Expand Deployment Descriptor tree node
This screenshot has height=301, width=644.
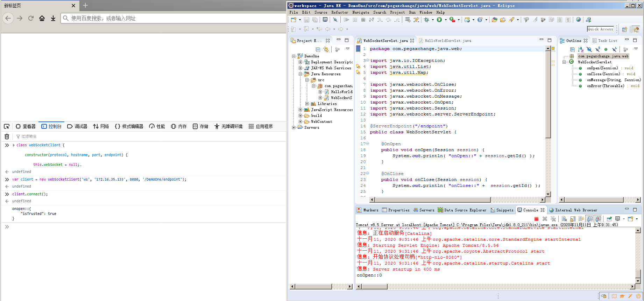point(300,62)
